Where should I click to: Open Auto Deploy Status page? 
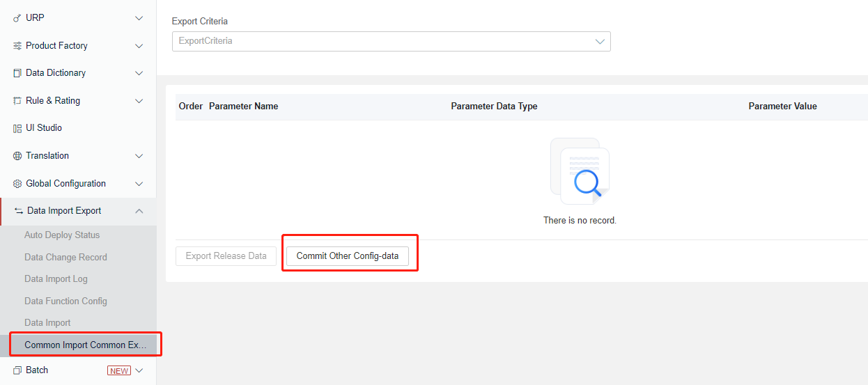[x=62, y=235]
